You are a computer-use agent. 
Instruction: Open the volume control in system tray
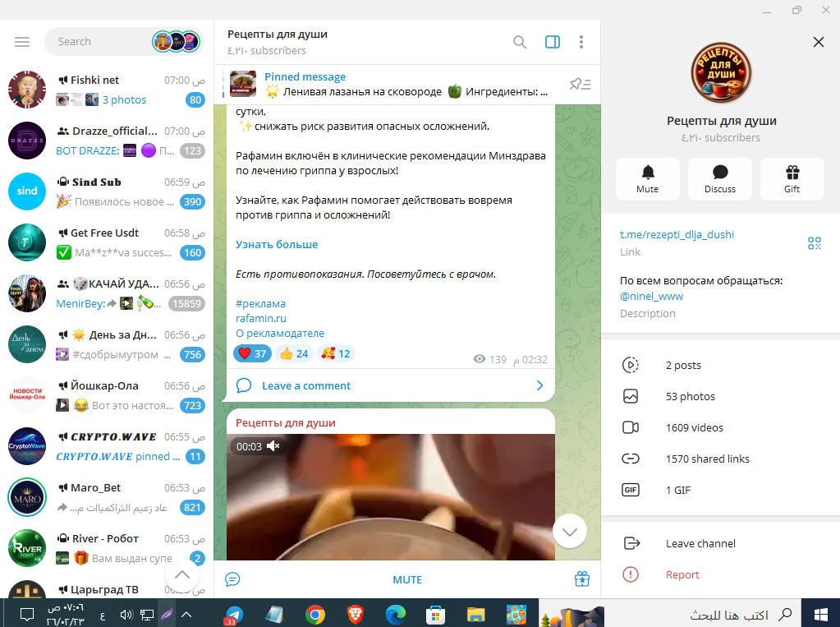pyautogui.click(x=126, y=615)
